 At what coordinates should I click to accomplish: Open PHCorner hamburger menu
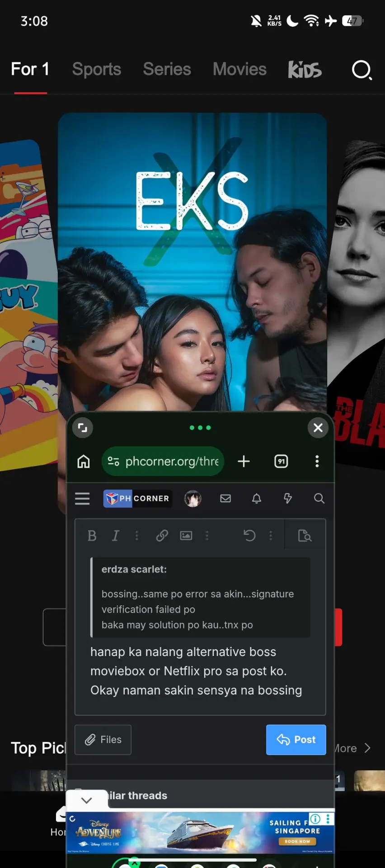82,499
